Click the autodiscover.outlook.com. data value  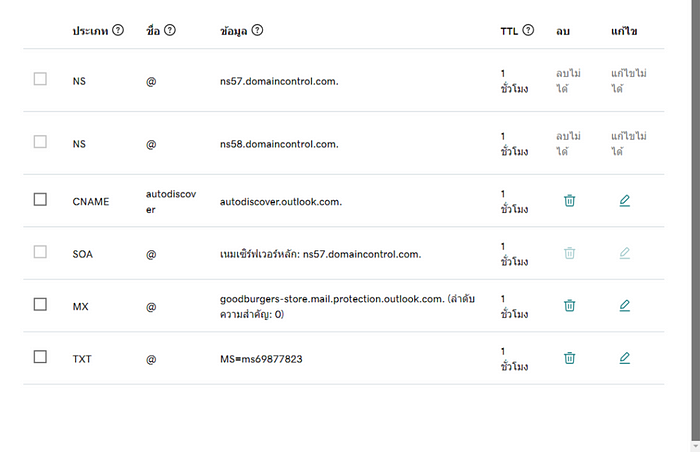click(281, 201)
